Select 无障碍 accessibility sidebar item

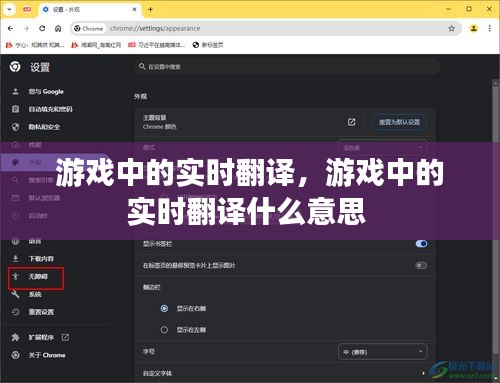(x=36, y=276)
